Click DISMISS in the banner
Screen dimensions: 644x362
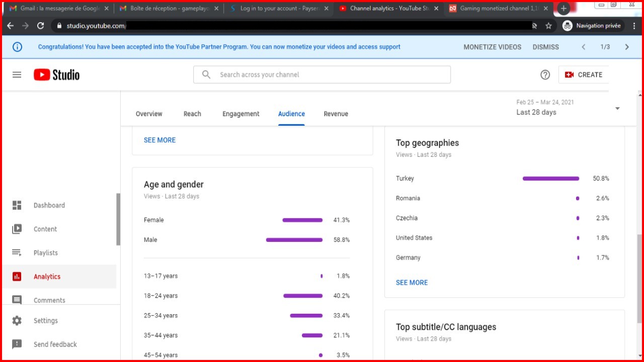click(546, 47)
